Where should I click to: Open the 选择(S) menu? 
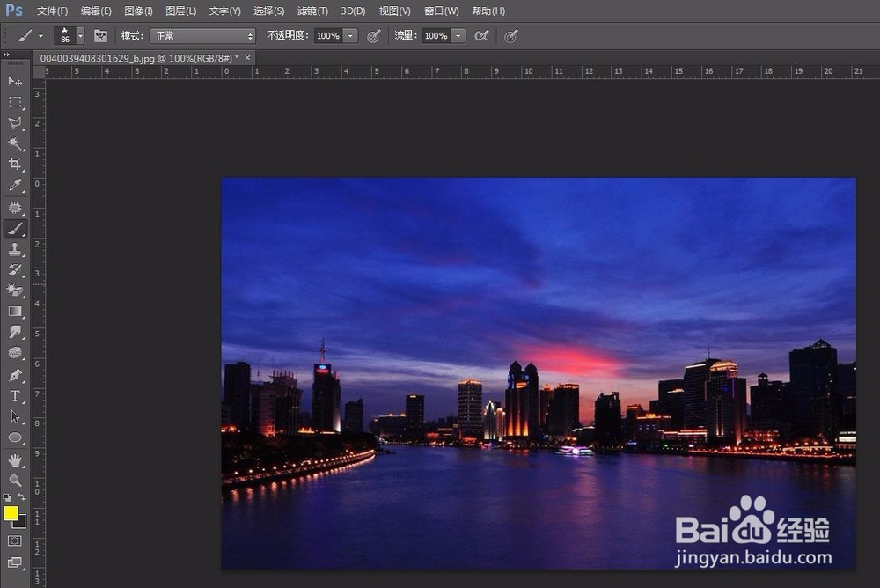268,11
